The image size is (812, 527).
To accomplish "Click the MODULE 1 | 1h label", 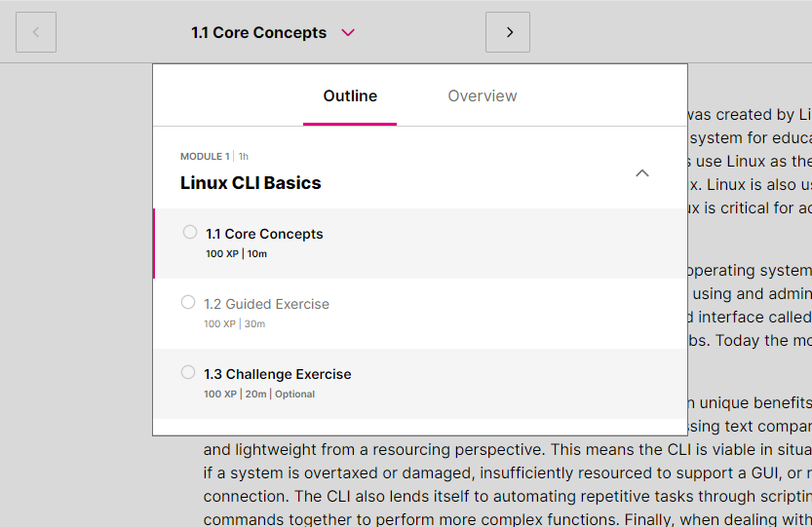I will tap(213, 156).
